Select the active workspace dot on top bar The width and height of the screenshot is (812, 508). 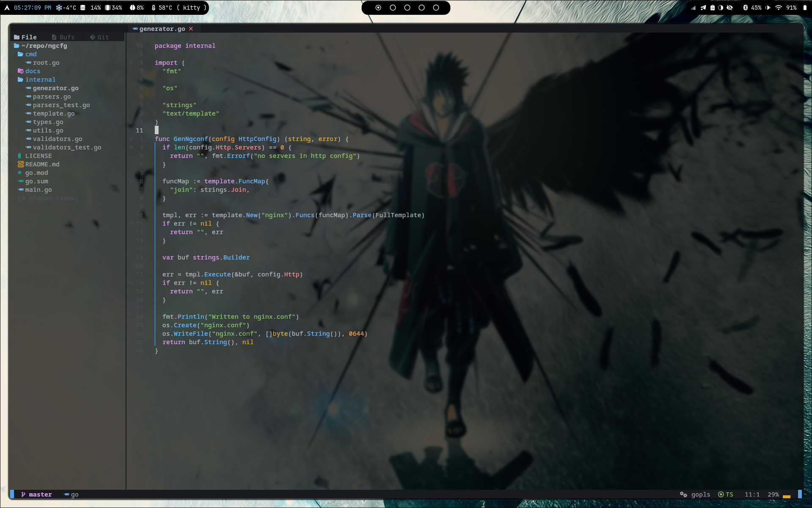click(x=378, y=8)
